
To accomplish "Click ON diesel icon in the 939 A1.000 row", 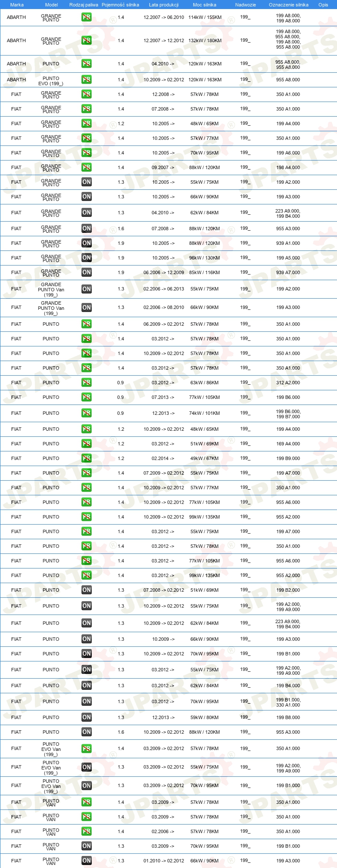I will coord(87,243).
